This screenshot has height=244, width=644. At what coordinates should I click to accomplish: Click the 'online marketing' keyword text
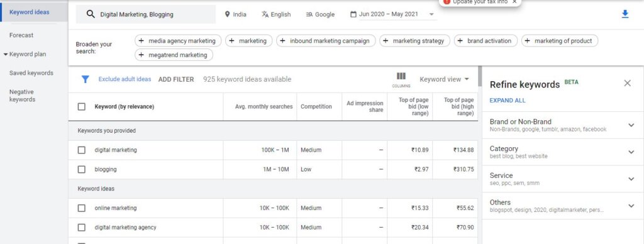pos(116,208)
